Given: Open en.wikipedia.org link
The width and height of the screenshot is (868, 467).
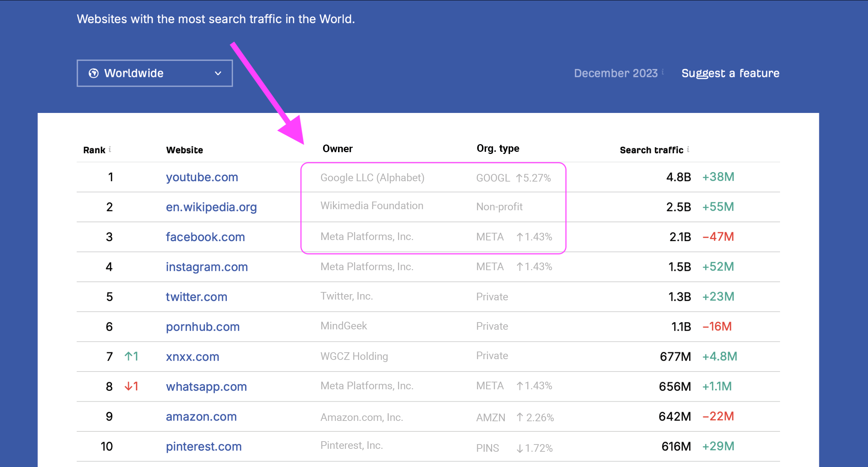Looking at the screenshot, I should [211, 207].
